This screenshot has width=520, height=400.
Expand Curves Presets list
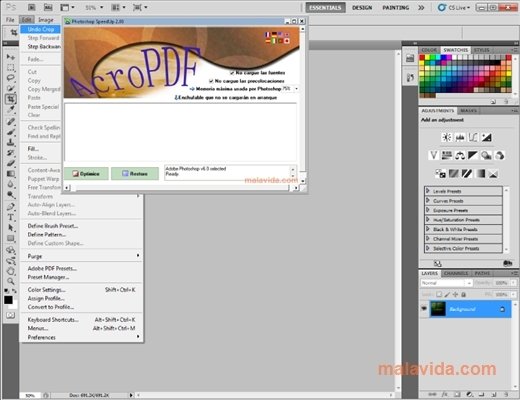click(x=428, y=200)
